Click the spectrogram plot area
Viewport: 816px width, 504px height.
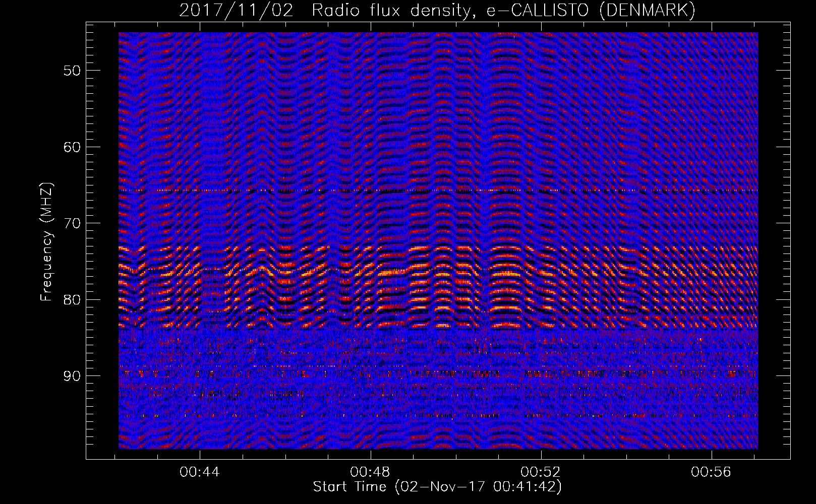(x=438, y=240)
